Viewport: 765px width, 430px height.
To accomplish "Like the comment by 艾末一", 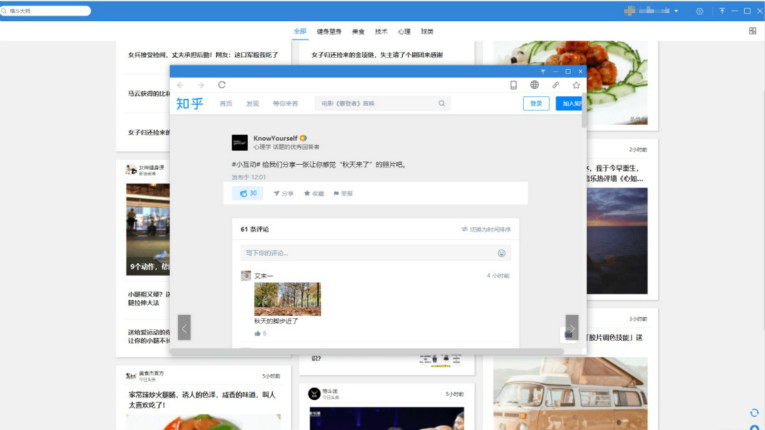I will (x=260, y=333).
